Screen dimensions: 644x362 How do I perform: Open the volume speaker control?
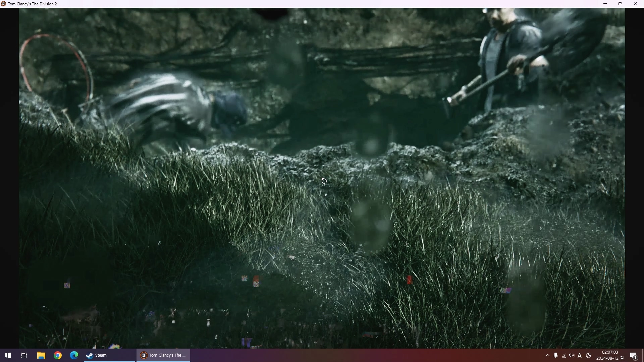572,355
